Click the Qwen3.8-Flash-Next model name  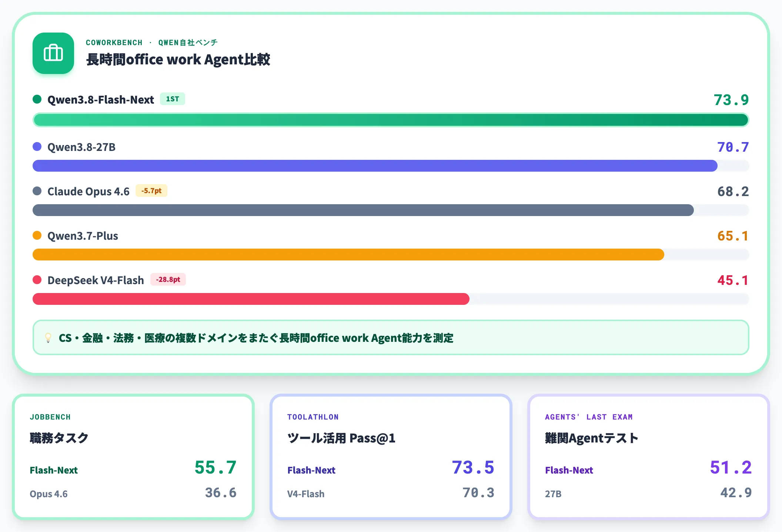101,100
